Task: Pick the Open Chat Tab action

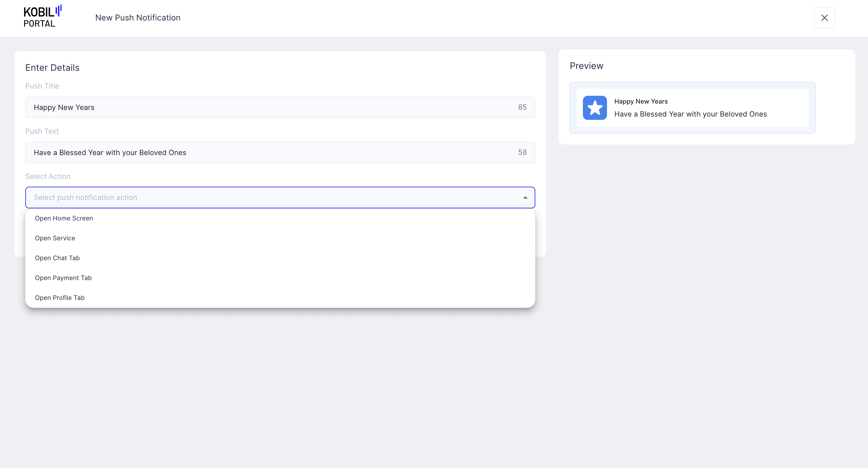Action: point(57,258)
